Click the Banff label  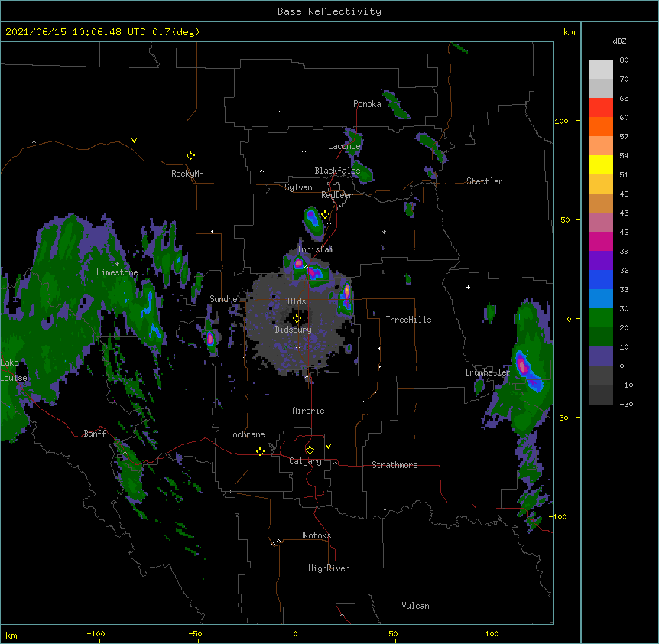[x=95, y=434]
